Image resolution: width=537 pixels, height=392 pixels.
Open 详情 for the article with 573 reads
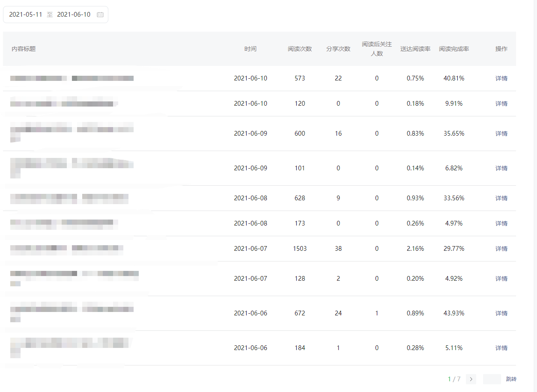coord(501,78)
